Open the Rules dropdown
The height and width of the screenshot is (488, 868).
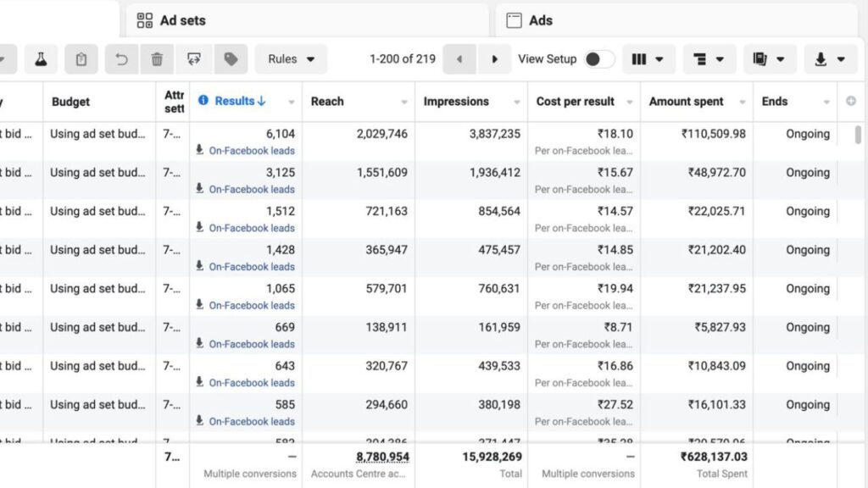(x=291, y=59)
